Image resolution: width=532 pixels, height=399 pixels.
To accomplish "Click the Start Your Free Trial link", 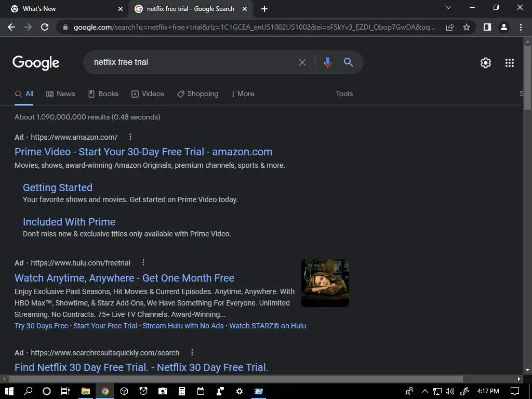I will coord(105,326).
